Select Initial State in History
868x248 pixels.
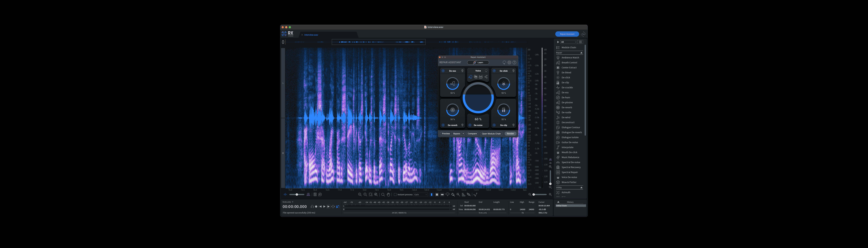point(571,206)
